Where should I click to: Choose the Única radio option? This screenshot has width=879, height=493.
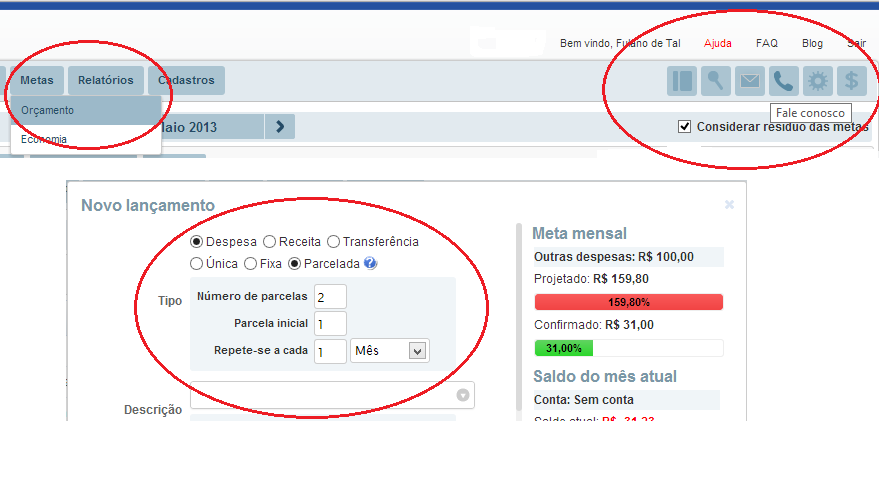point(197,264)
